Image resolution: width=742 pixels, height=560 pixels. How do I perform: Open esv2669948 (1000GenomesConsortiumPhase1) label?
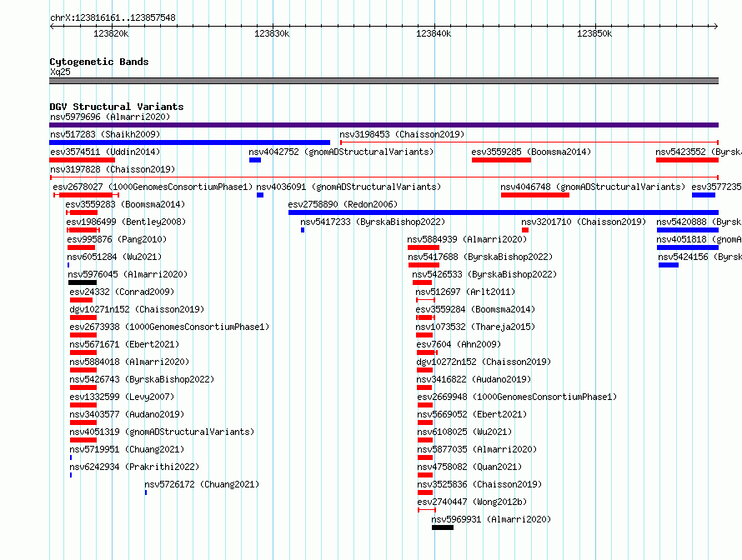point(517,397)
